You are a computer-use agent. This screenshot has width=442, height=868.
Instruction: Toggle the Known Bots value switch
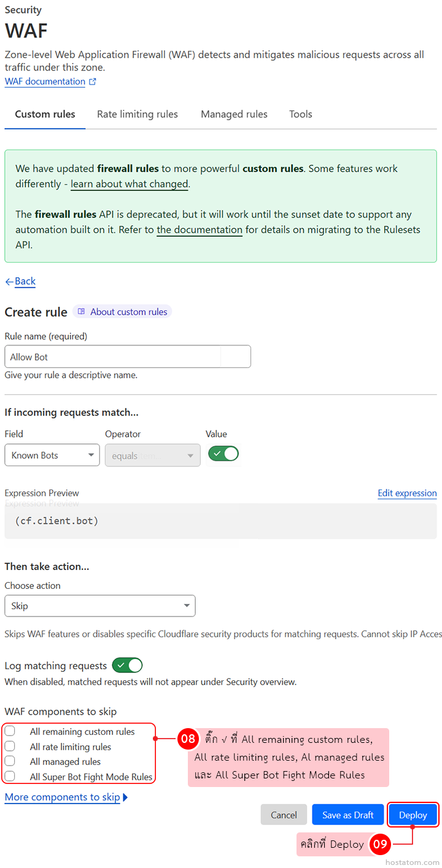tap(223, 454)
